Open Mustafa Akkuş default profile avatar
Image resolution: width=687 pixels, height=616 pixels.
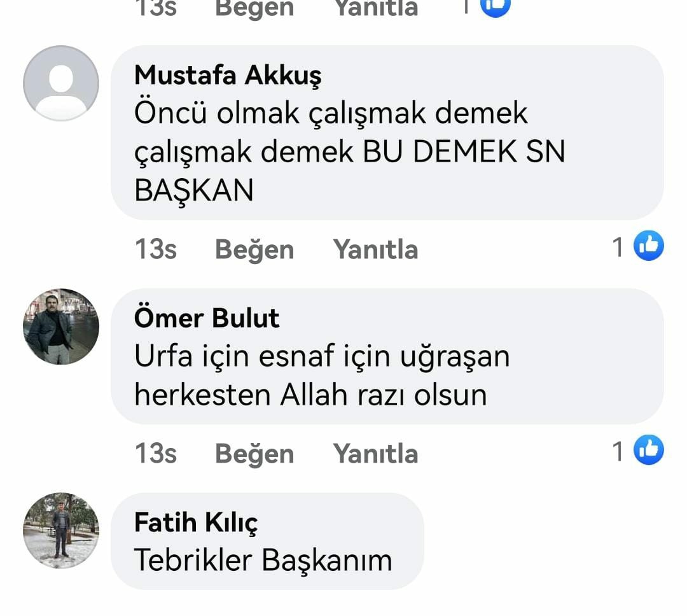pos(61,83)
